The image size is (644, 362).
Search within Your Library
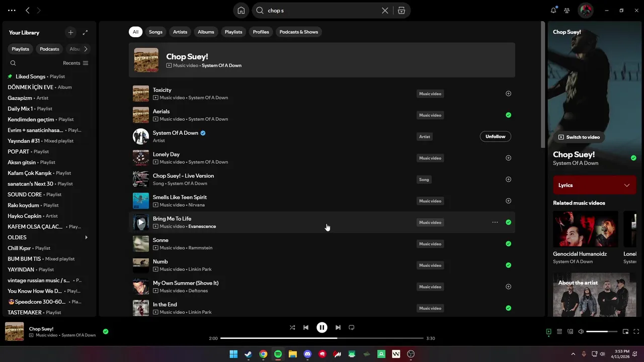[13, 63]
